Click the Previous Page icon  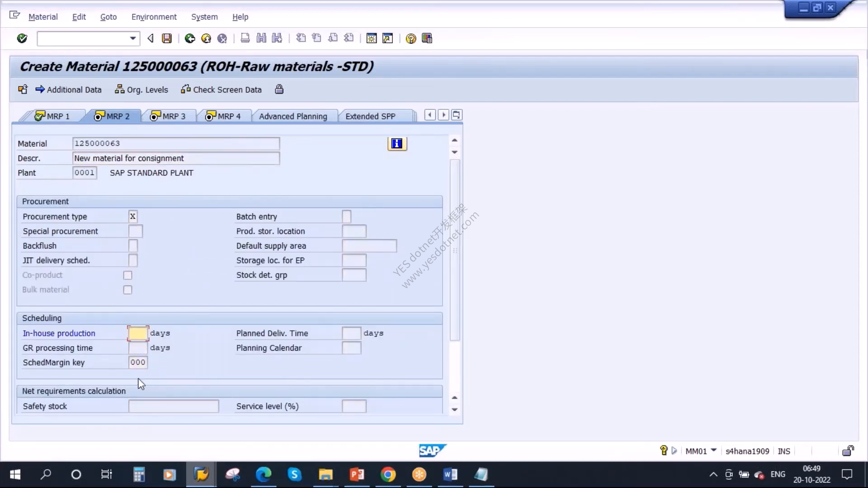point(316,38)
